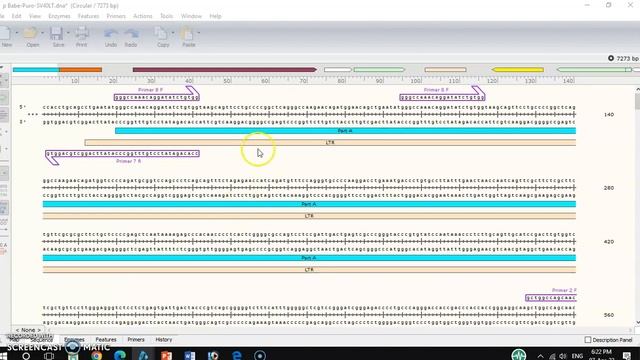Switch to the Primers tab at bottom
This screenshot has width=640, height=360.
[136, 340]
